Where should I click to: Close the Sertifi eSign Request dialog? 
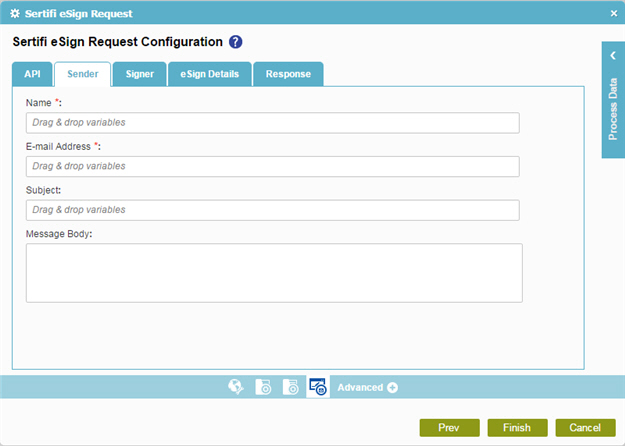point(614,14)
